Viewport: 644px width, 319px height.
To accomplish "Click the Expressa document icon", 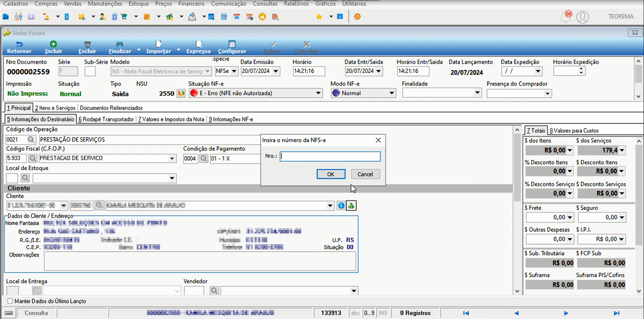I will coord(199,44).
